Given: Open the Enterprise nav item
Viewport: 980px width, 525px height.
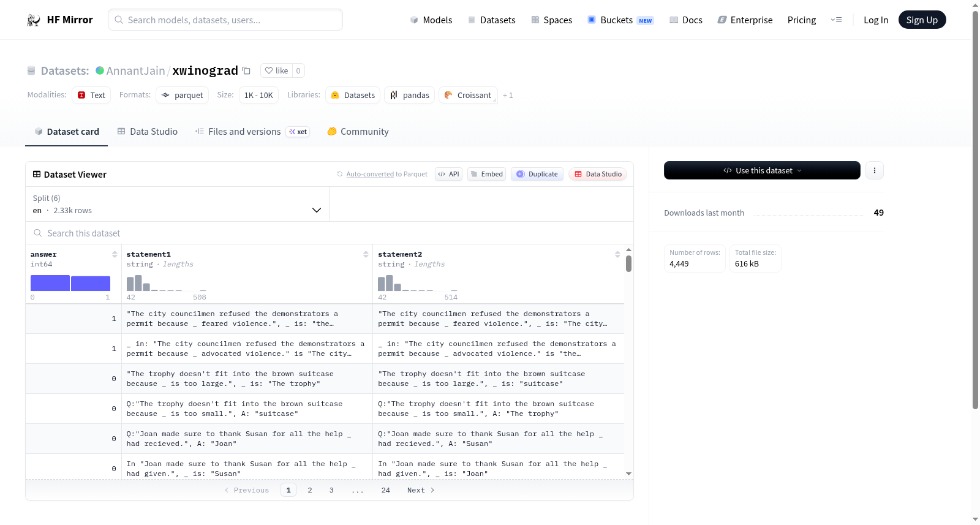Looking at the screenshot, I should [745, 20].
